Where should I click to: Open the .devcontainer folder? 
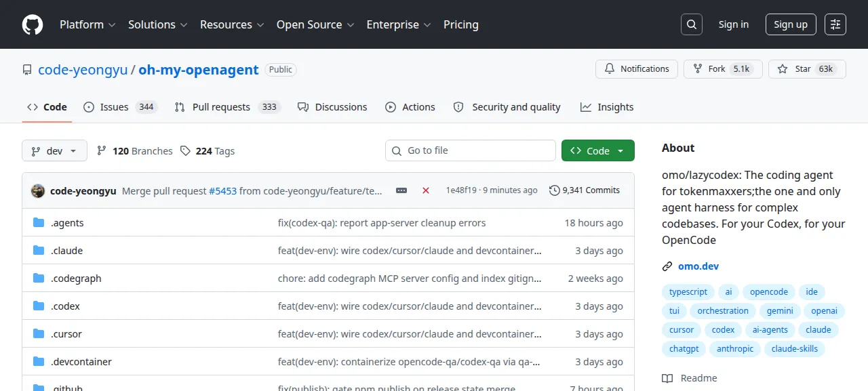[x=81, y=362]
